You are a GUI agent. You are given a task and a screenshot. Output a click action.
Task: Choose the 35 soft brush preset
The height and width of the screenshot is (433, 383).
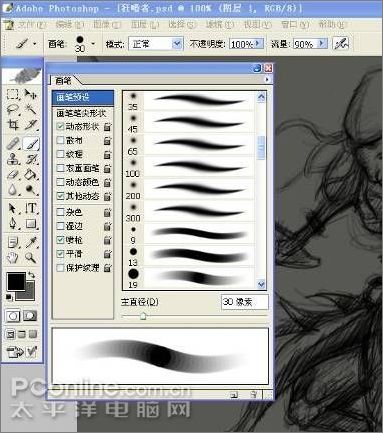coord(189,101)
